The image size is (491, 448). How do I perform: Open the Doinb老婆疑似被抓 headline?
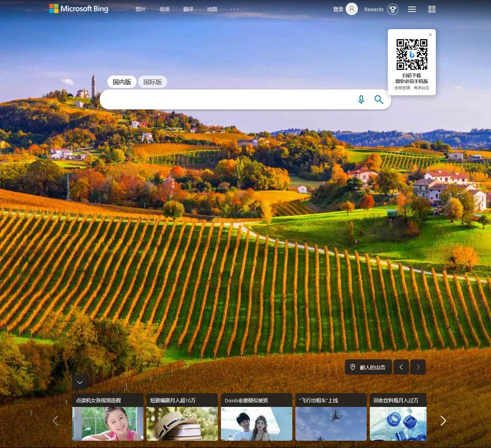coord(246,400)
